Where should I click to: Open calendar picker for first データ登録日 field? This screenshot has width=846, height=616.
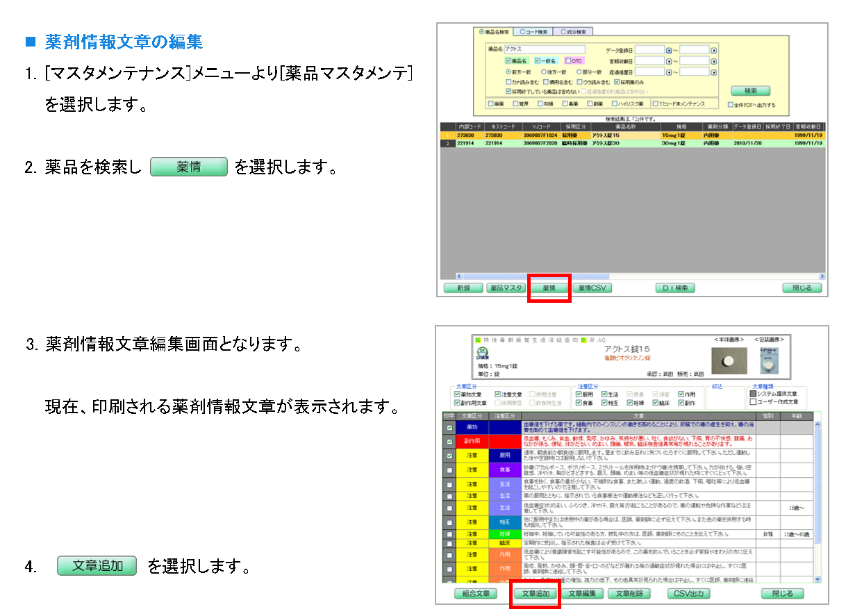(x=670, y=50)
